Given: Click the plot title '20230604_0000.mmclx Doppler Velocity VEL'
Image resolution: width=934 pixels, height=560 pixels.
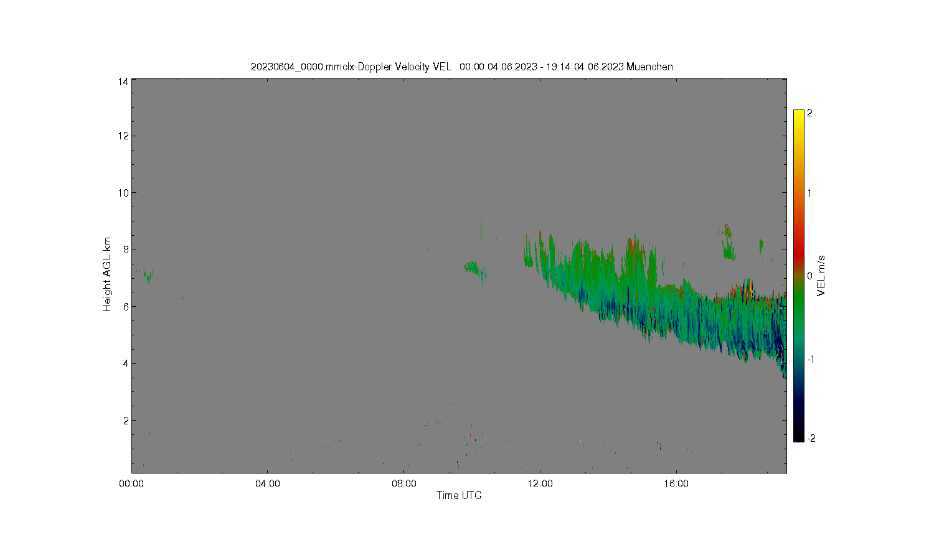Looking at the screenshot, I should point(351,67).
